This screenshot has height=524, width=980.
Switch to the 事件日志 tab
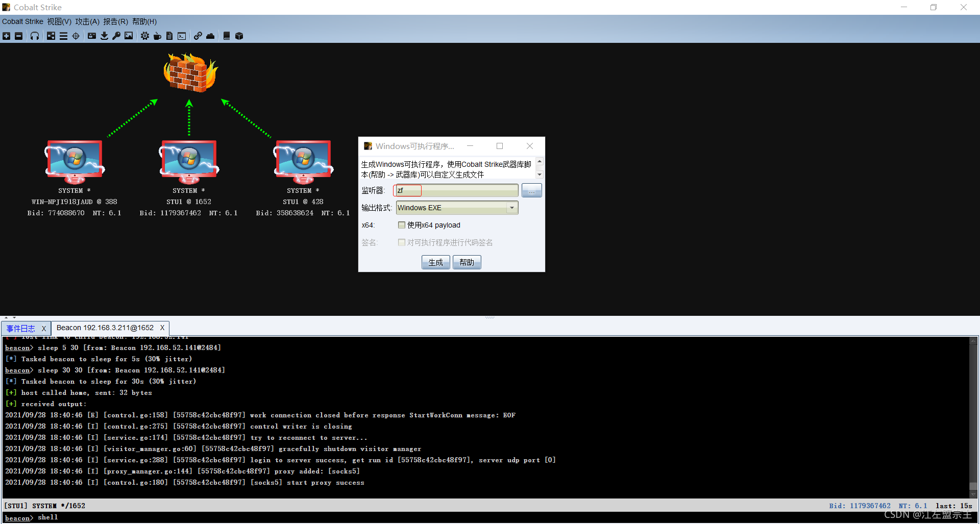point(20,328)
